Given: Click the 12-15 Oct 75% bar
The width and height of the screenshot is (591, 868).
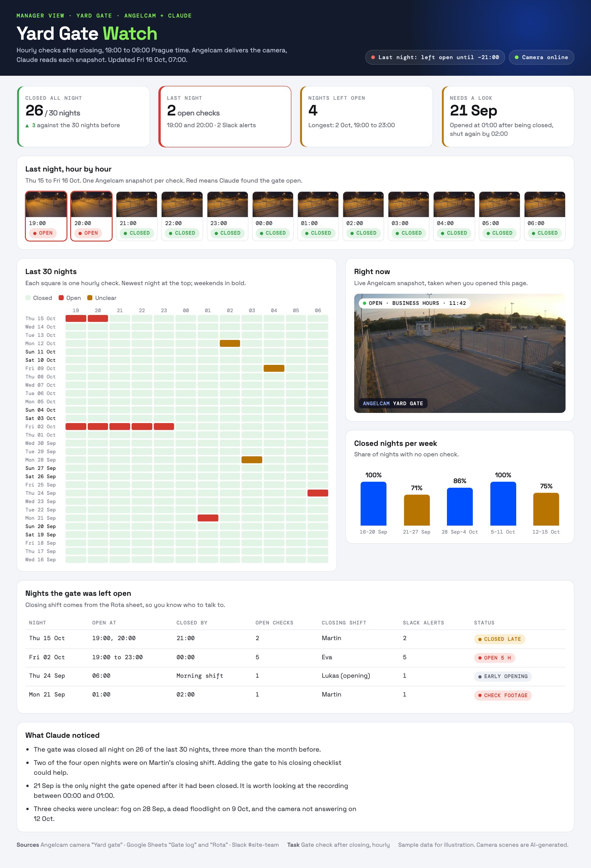Looking at the screenshot, I should [546, 509].
